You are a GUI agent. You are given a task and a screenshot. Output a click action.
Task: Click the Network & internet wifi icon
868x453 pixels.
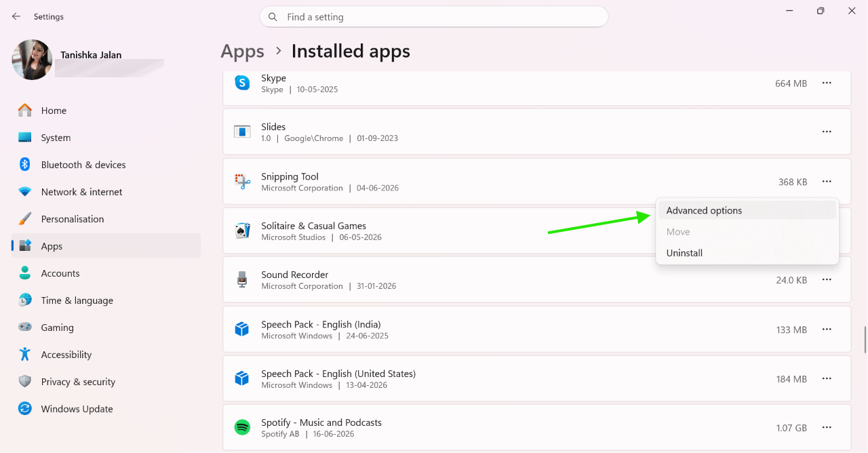point(25,192)
